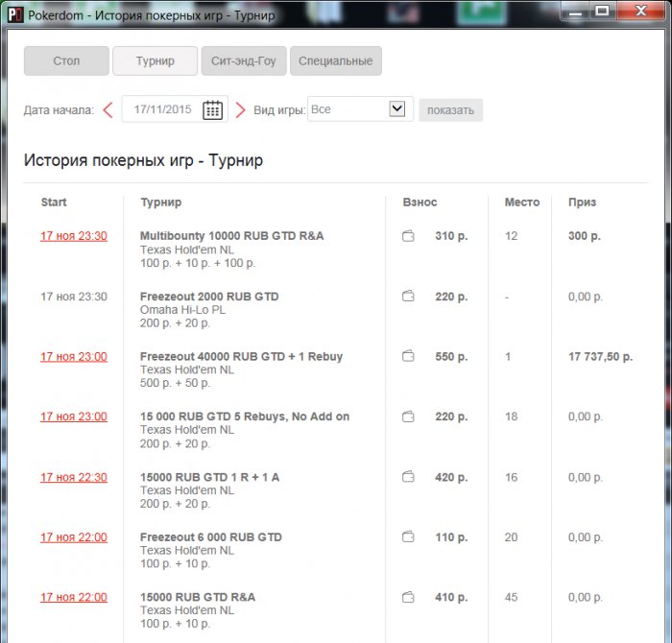Screen dimensions: 672x643
Task: Click the Взнос column header
Action: [420, 202]
